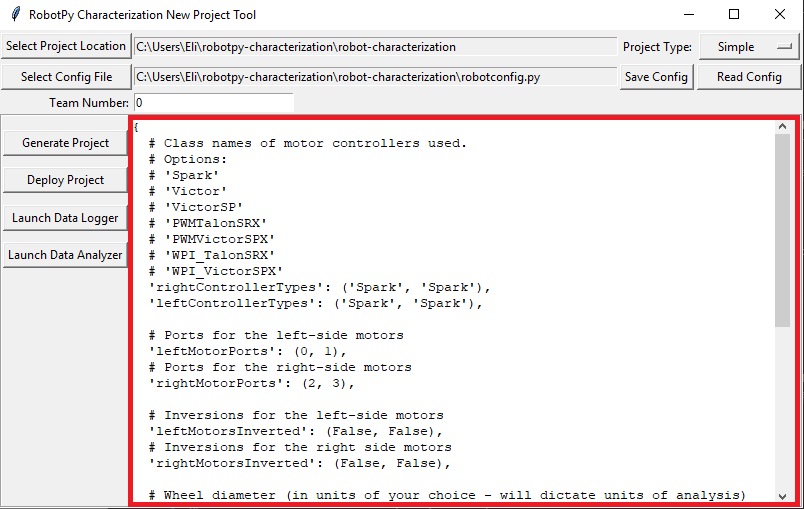Click the Select Config File button
This screenshot has height=509, width=804.
[66, 77]
